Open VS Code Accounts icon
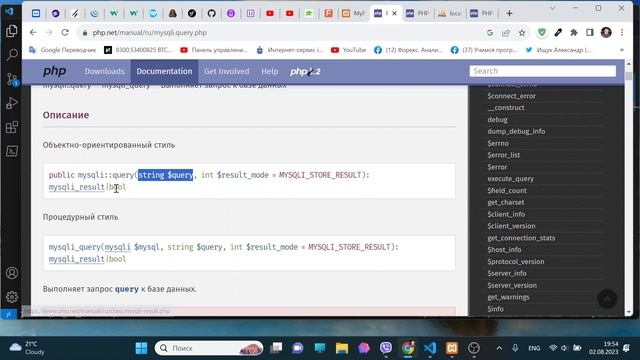 [x=11, y=273]
